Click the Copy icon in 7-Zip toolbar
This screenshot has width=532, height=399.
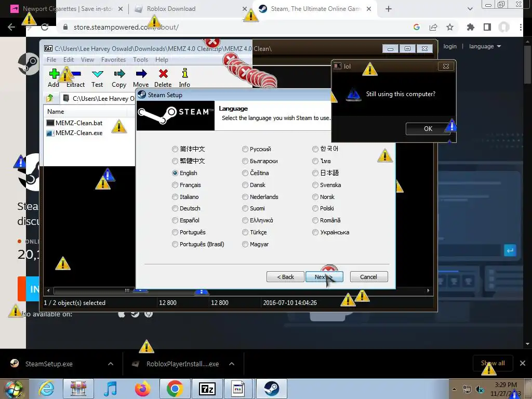click(x=119, y=78)
